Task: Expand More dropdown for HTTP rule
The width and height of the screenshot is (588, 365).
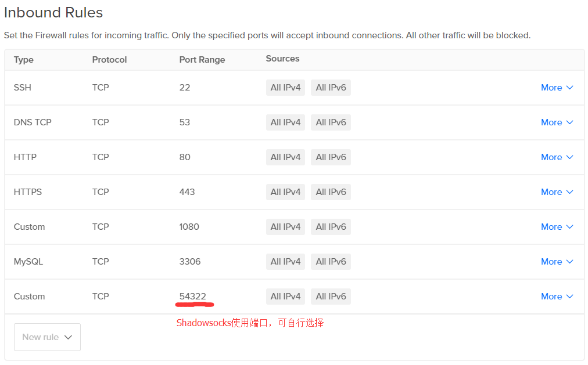Action: 557,157
